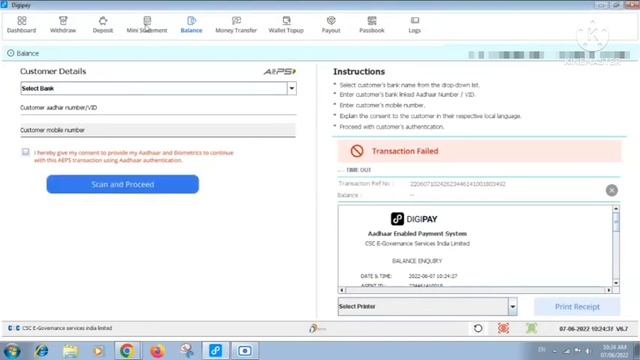Image resolution: width=640 pixels, height=360 pixels.
Task: Click the BALANCE ENQUIRY receipt heading
Action: [x=417, y=261]
